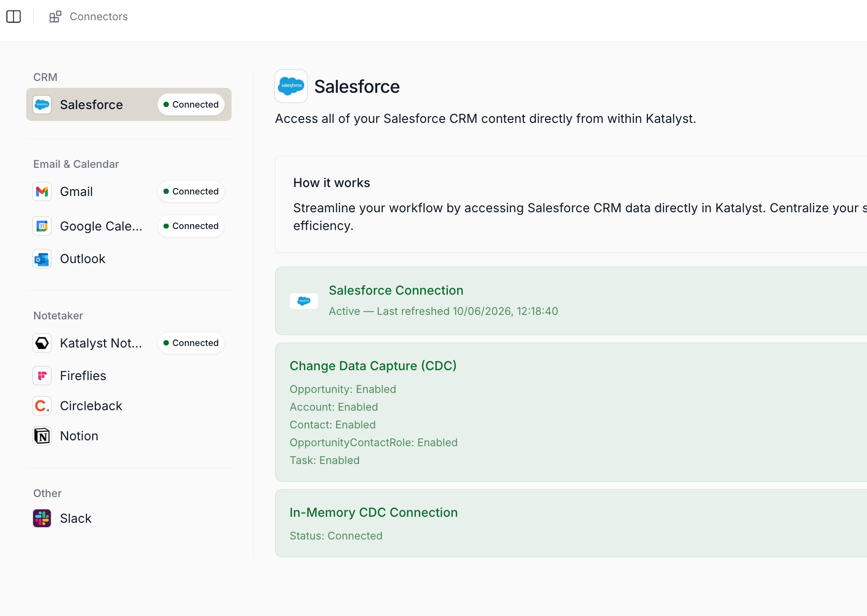
Task: Click the Outlook icon
Action: point(42,259)
